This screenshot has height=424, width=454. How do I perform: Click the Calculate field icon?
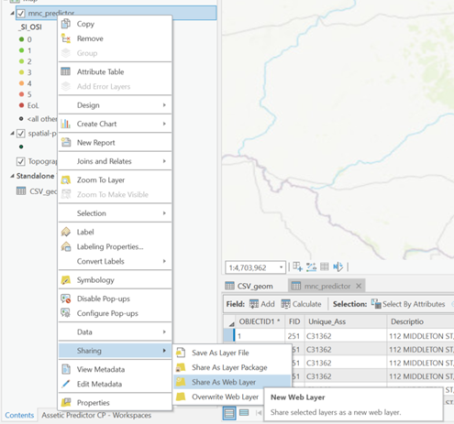(286, 304)
